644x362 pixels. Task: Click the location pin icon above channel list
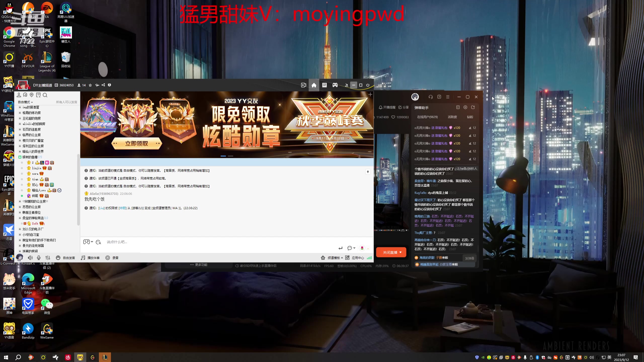pyautogui.click(x=32, y=95)
